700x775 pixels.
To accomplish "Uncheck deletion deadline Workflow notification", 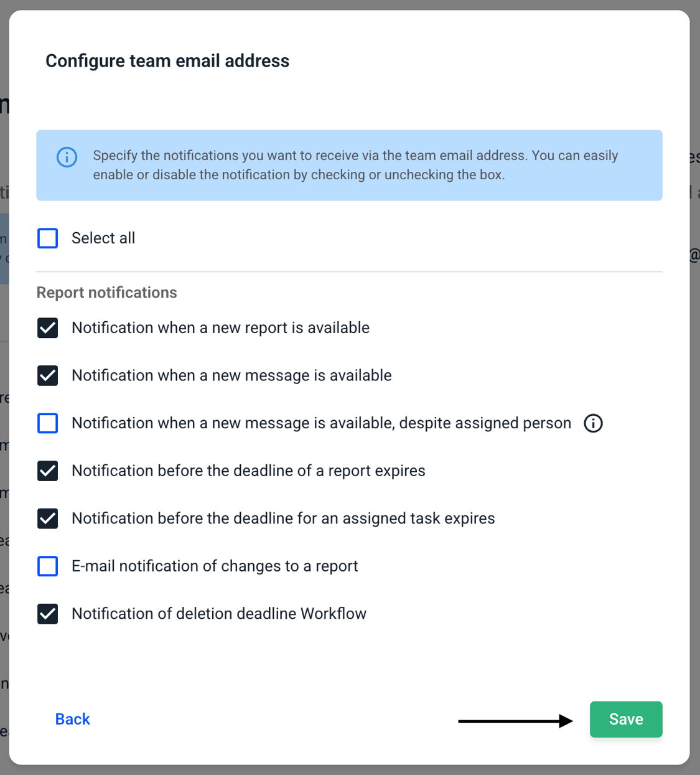I will pos(48,614).
